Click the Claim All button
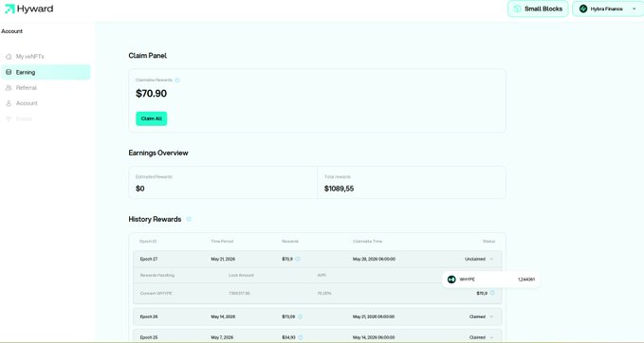 pyautogui.click(x=152, y=118)
